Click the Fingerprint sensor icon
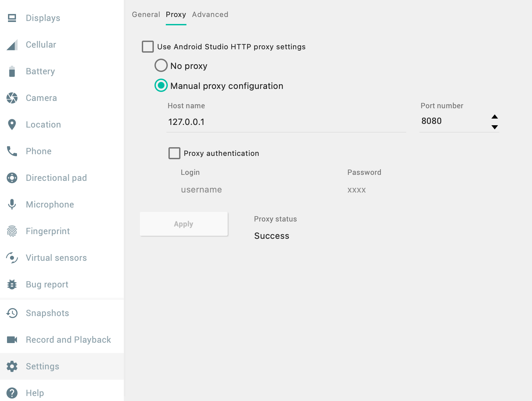 pyautogui.click(x=12, y=231)
